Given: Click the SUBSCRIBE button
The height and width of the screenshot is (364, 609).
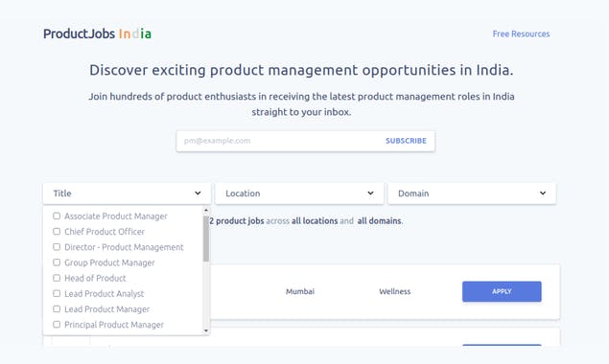Looking at the screenshot, I should [406, 141].
